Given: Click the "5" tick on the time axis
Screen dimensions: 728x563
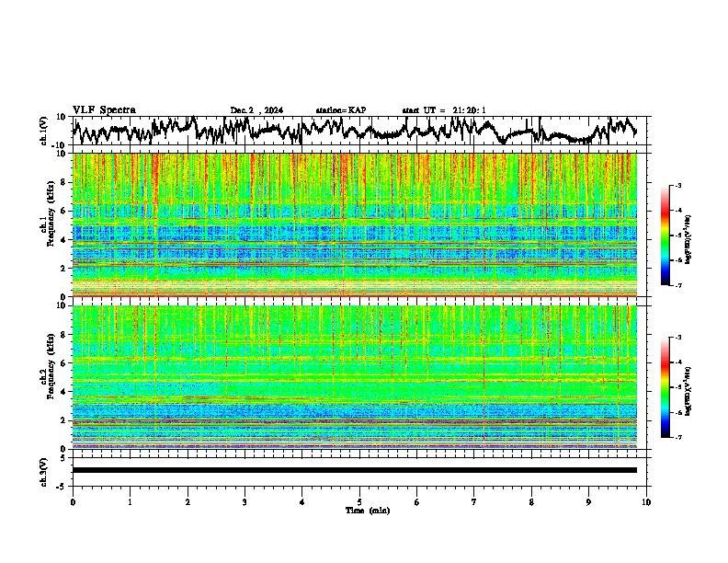Looking at the screenshot, I should pos(359,502).
